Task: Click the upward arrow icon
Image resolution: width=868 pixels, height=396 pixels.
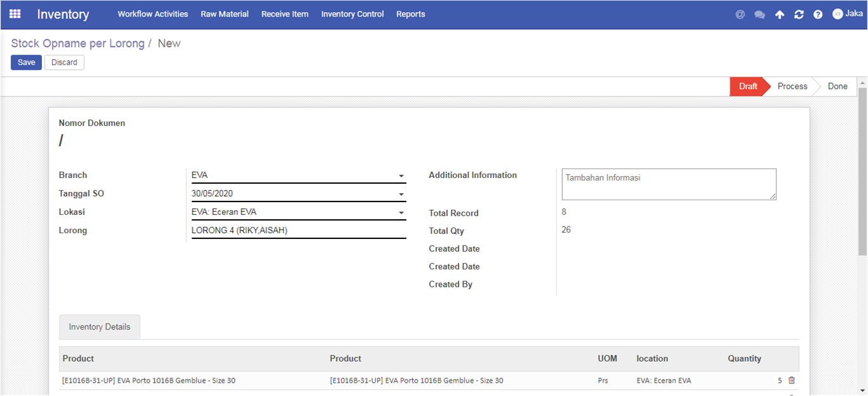Action: [780, 14]
